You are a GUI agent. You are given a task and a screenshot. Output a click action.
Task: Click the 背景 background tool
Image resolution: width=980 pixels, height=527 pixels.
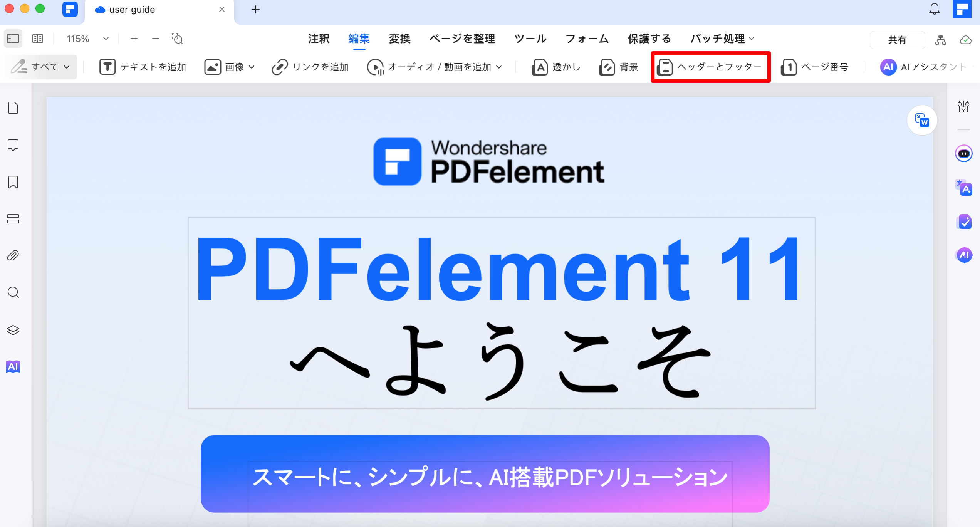coord(619,67)
